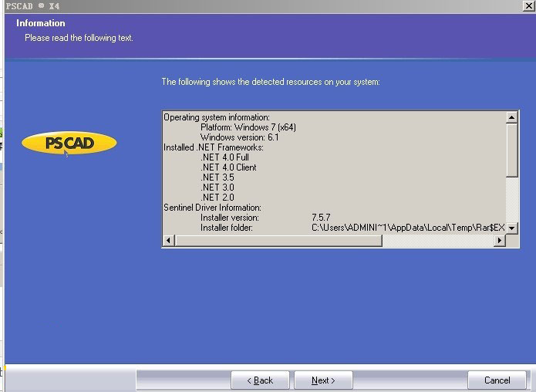Click the 'Information' page heading
The width and height of the screenshot is (536, 392).
tap(41, 23)
